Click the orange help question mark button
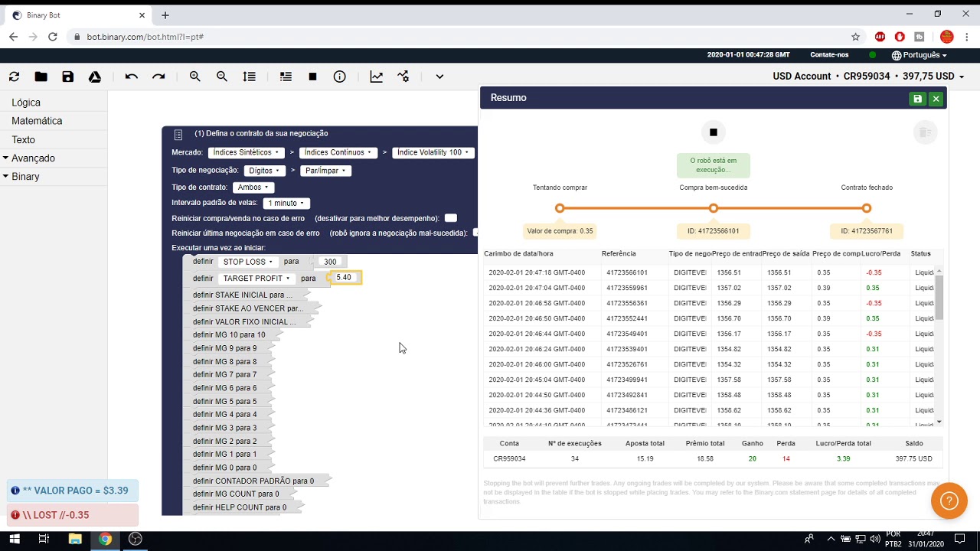This screenshot has height=551, width=980. 949,501
